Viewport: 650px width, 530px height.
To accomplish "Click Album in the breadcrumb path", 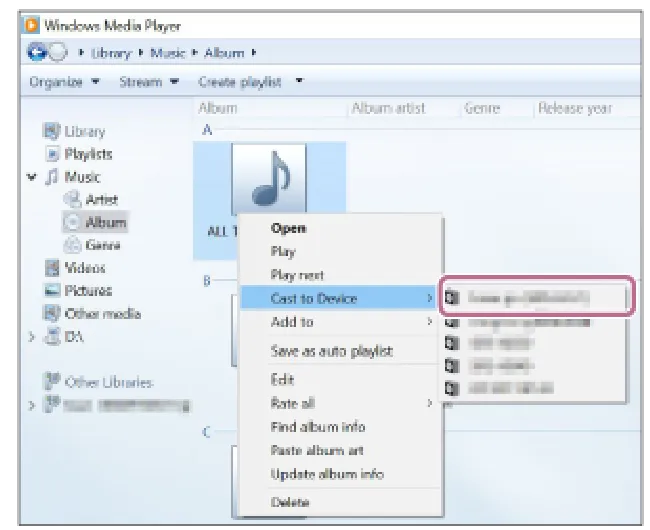I will click(x=224, y=53).
